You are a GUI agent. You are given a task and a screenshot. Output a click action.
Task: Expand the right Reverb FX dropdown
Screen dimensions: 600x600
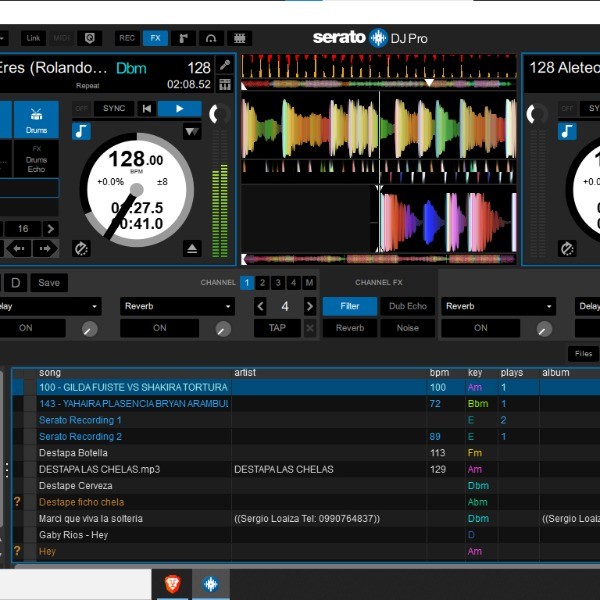(497, 306)
